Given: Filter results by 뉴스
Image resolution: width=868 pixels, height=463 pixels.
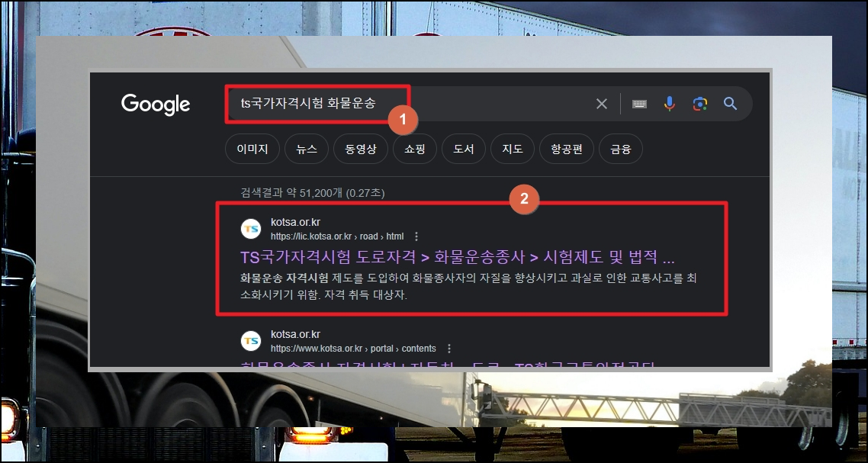Looking at the screenshot, I should click(x=307, y=149).
